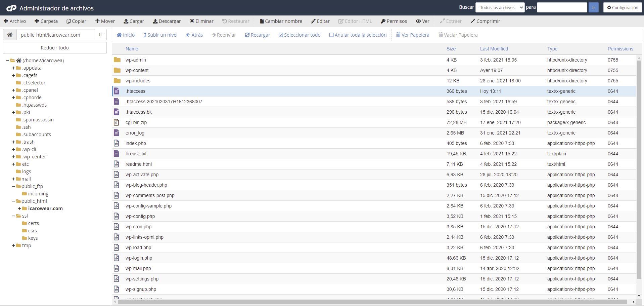Expand the .appdata tree folder

click(x=13, y=68)
